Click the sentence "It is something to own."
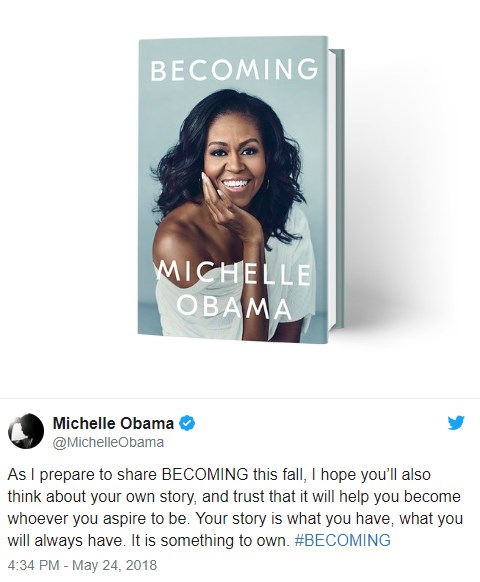The width and height of the screenshot is (480, 582). [x=210, y=540]
